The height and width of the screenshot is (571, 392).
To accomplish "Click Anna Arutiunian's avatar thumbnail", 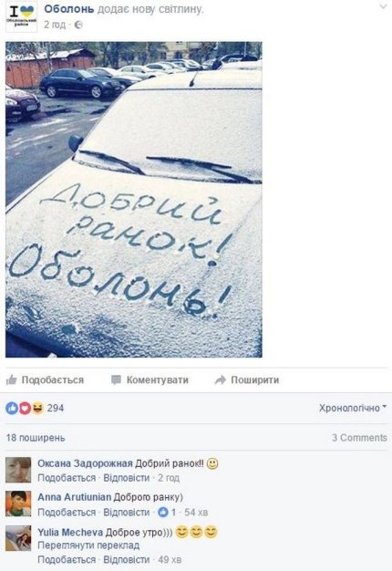I will pos(18,504).
